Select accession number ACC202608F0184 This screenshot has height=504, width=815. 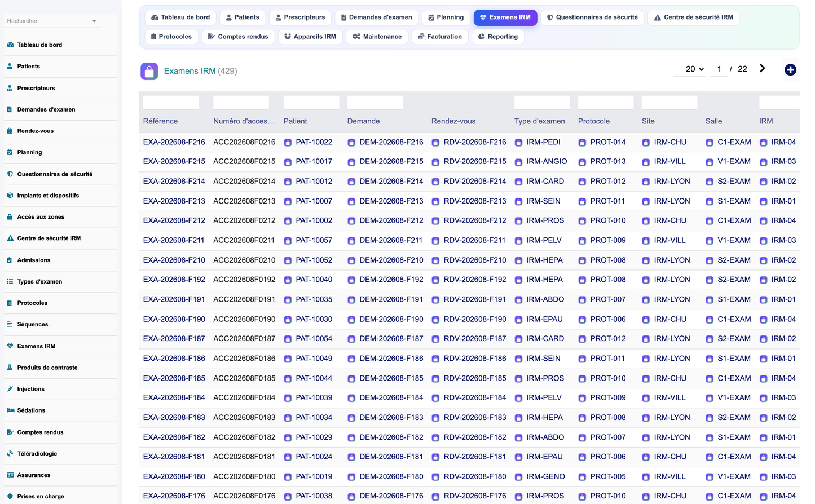click(x=244, y=398)
